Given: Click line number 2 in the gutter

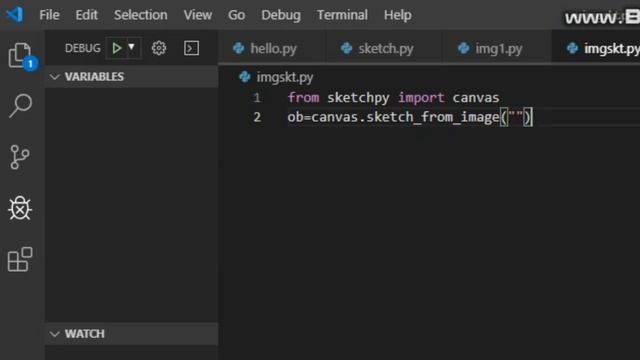Looking at the screenshot, I should [257, 117].
